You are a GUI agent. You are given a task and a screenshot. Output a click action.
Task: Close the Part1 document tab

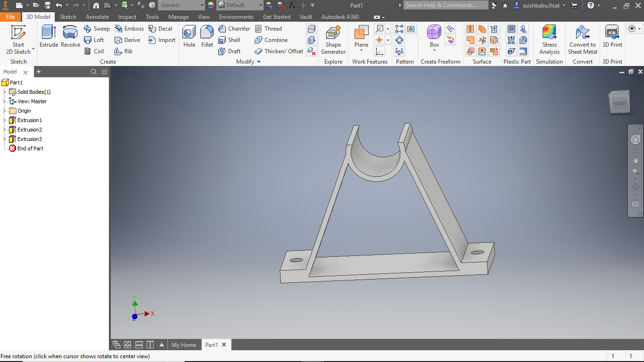coord(224,345)
